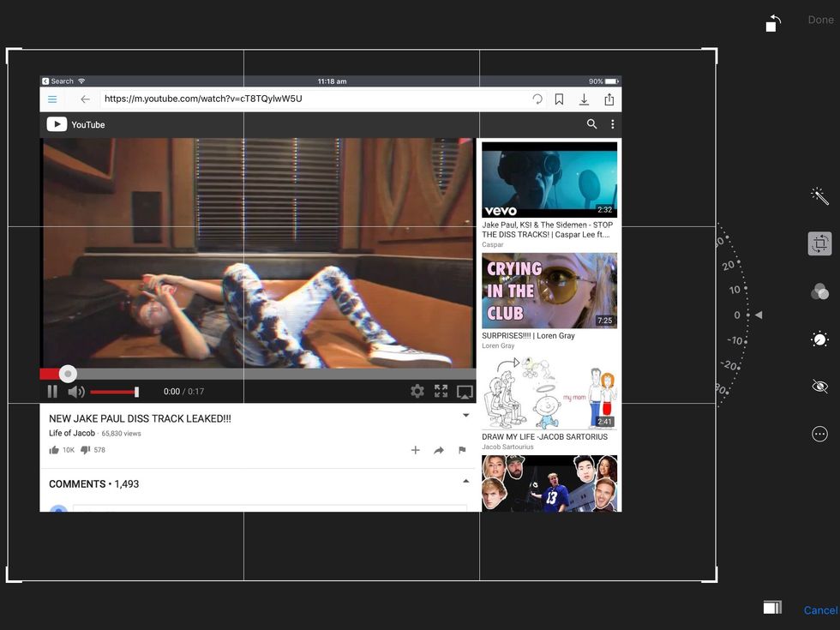Open the Crying in the Club thumbnail
The width and height of the screenshot is (840, 630).
(549, 291)
